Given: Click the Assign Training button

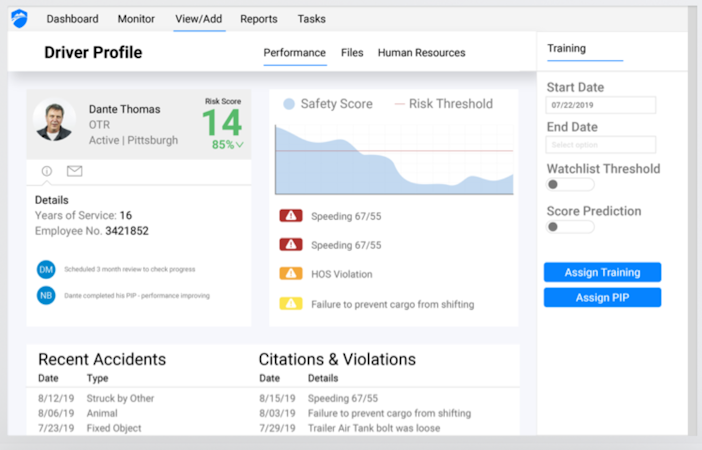Looking at the screenshot, I should click(x=602, y=272).
